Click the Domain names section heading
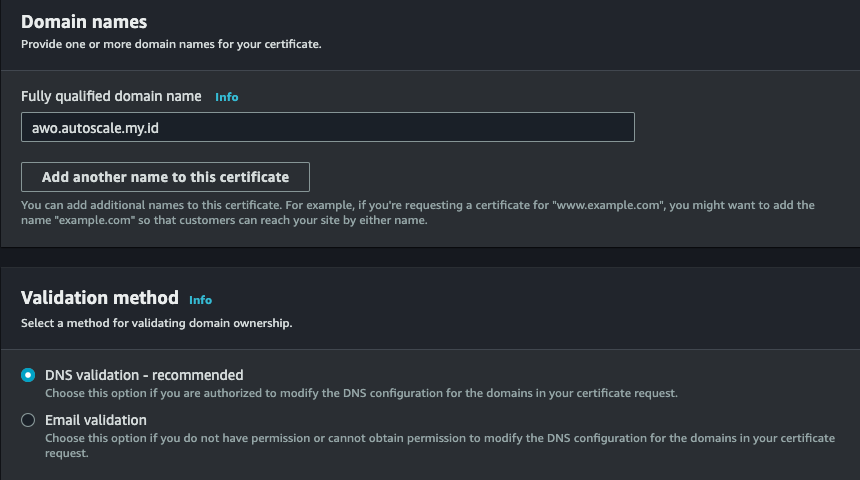Image resolution: width=860 pixels, height=480 pixels. tap(84, 21)
